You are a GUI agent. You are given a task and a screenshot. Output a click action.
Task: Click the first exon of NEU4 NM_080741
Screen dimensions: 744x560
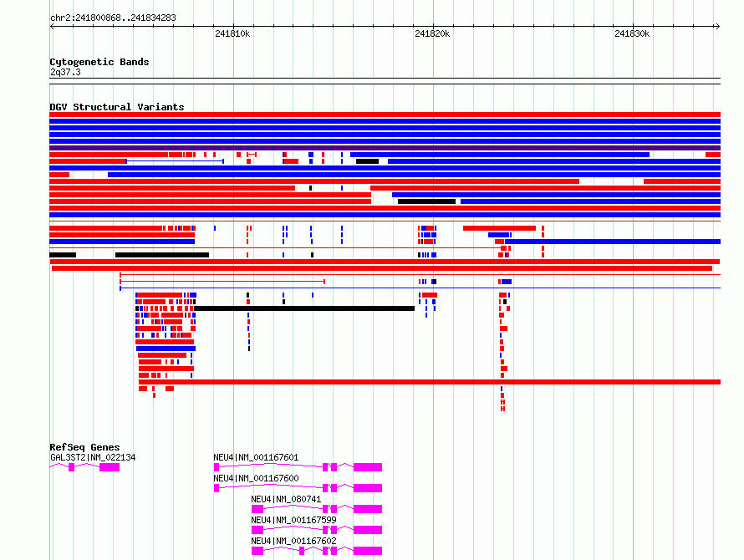coord(257,509)
